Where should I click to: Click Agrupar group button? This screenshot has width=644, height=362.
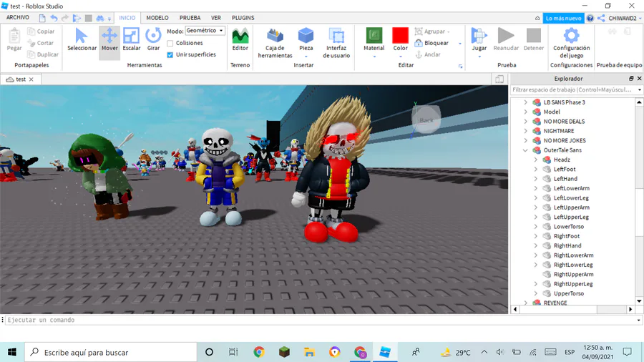[x=431, y=31]
